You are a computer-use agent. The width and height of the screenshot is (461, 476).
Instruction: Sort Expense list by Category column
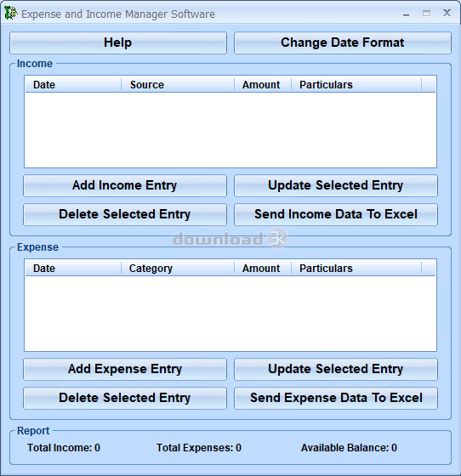click(178, 268)
